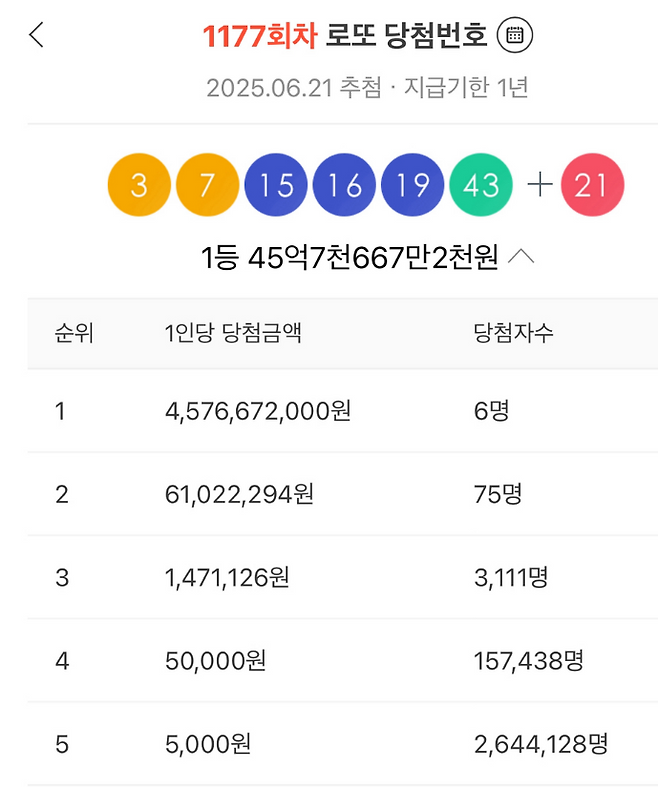Tap the 1등 45억7천667만2천원 prize summary
This screenshot has height=787, width=658.
coord(349,258)
